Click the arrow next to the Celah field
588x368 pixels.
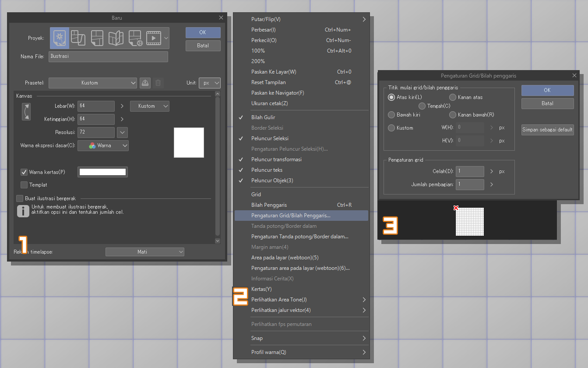pyautogui.click(x=492, y=171)
